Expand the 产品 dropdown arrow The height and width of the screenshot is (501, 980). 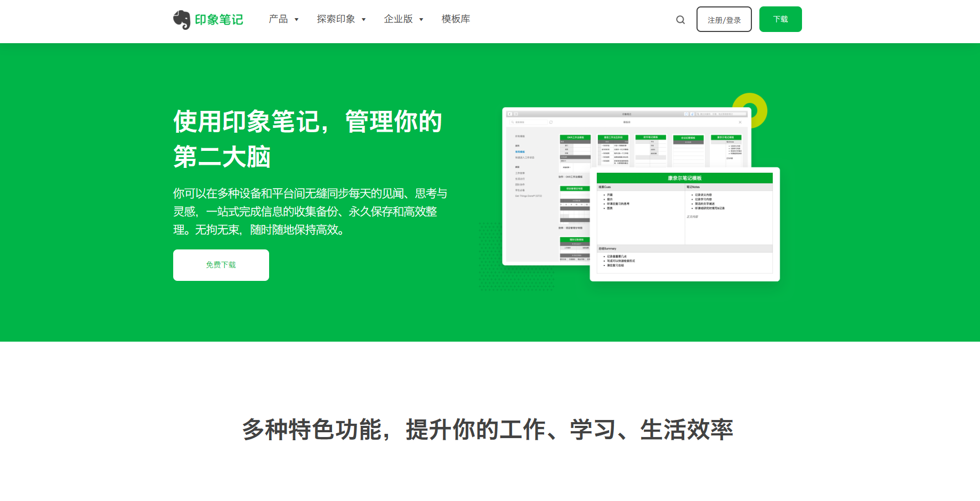tap(297, 20)
